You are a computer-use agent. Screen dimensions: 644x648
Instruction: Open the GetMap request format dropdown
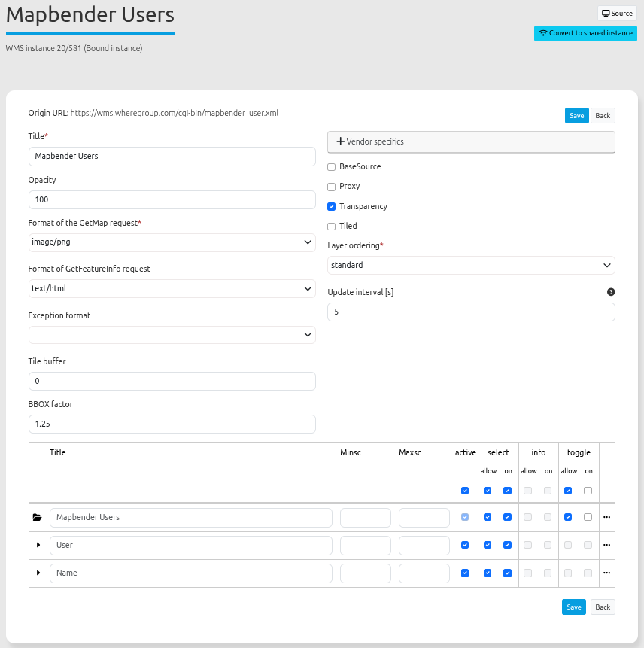172,242
